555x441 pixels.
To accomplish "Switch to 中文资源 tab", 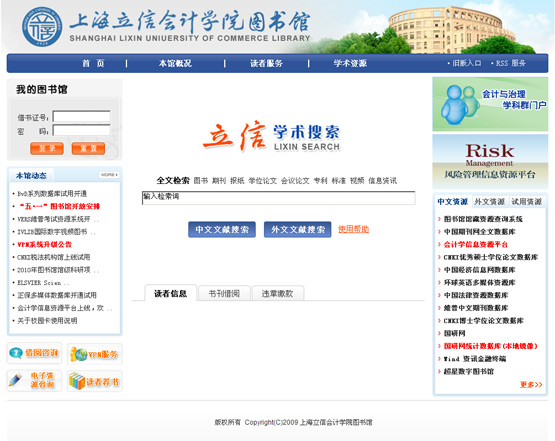I will click(452, 202).
